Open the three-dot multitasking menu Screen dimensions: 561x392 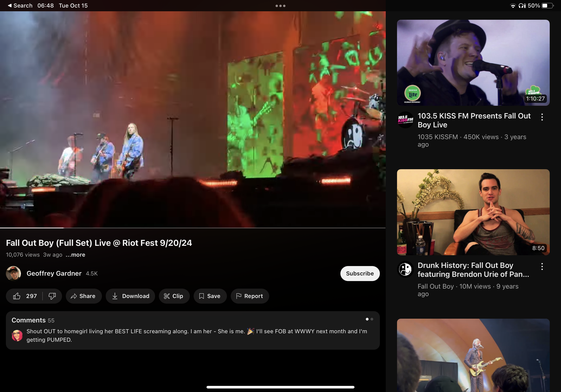click(280, 6)
